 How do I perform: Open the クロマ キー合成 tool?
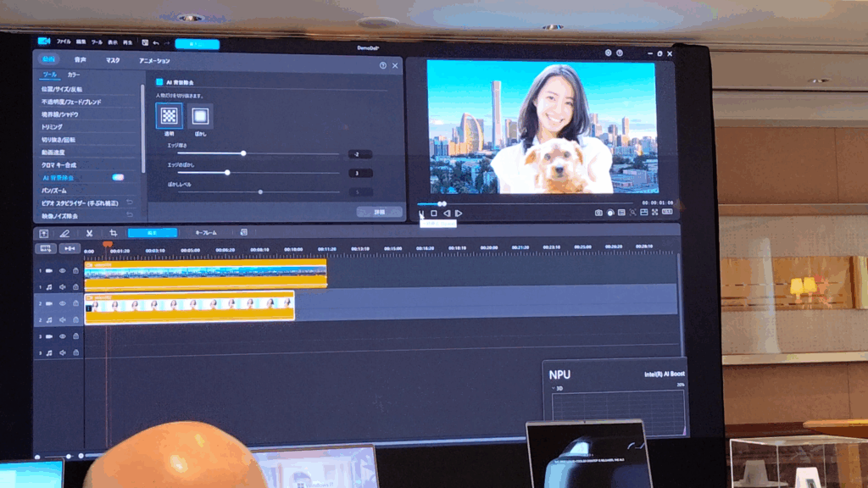58,165
